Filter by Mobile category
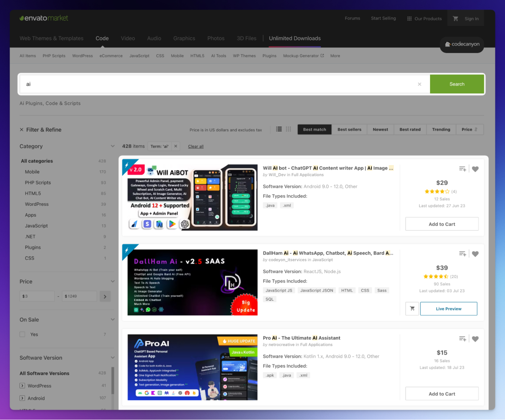The width and height of the screenshot is (505, 420). (32, 172)
